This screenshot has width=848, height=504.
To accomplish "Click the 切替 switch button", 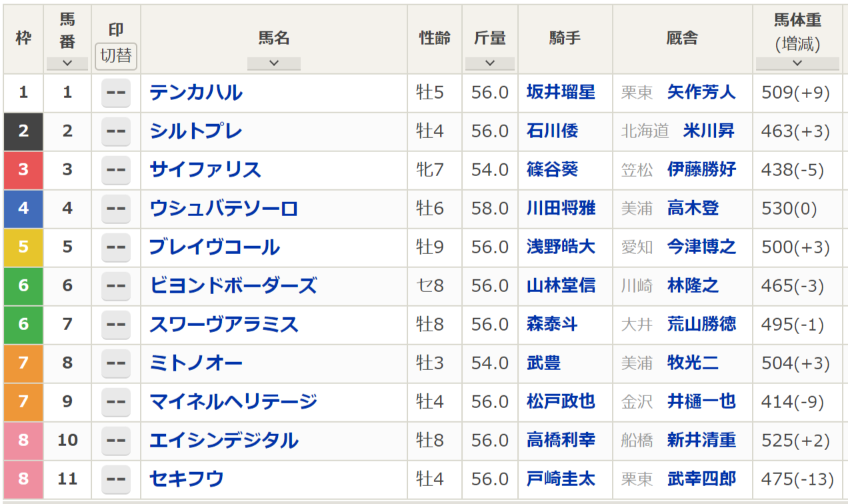I will tap(116, 56).
